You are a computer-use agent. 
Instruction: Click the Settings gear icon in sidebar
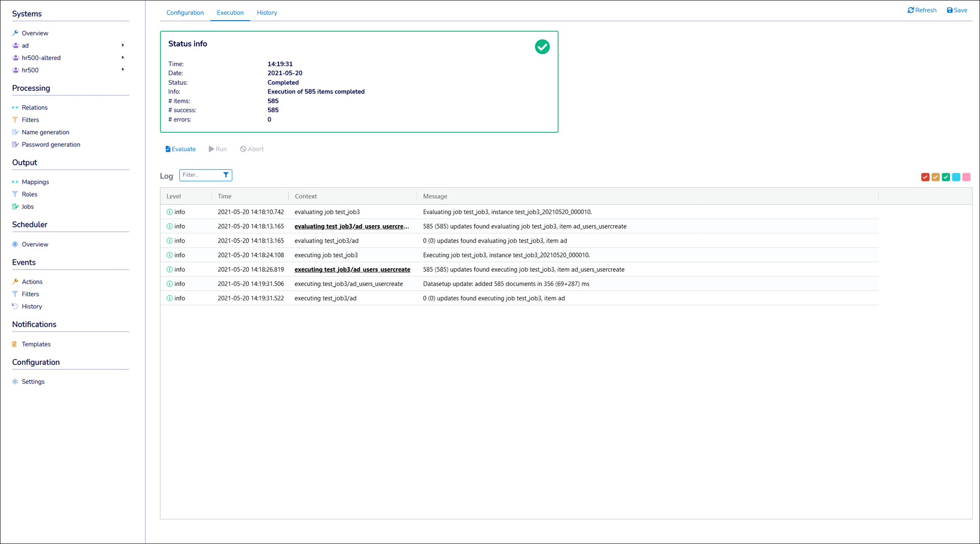tap(15, 382)
